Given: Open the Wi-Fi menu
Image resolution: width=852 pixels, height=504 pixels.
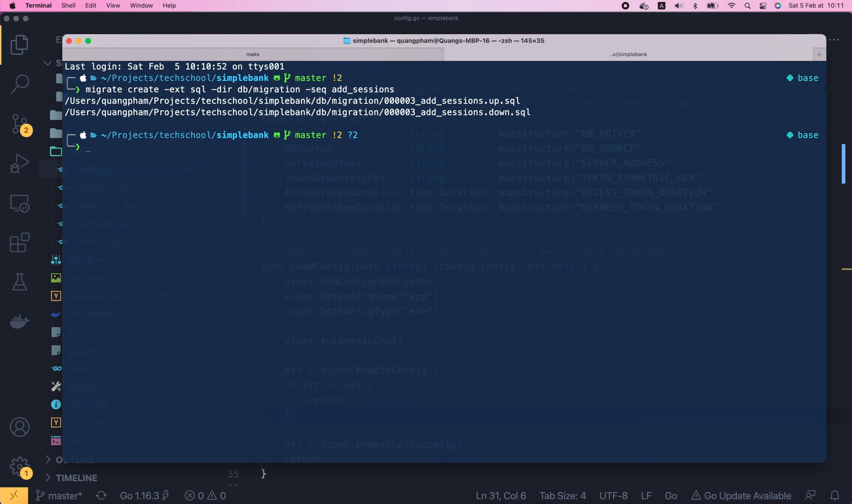Looking at the screenshot, I should (731, 6).
